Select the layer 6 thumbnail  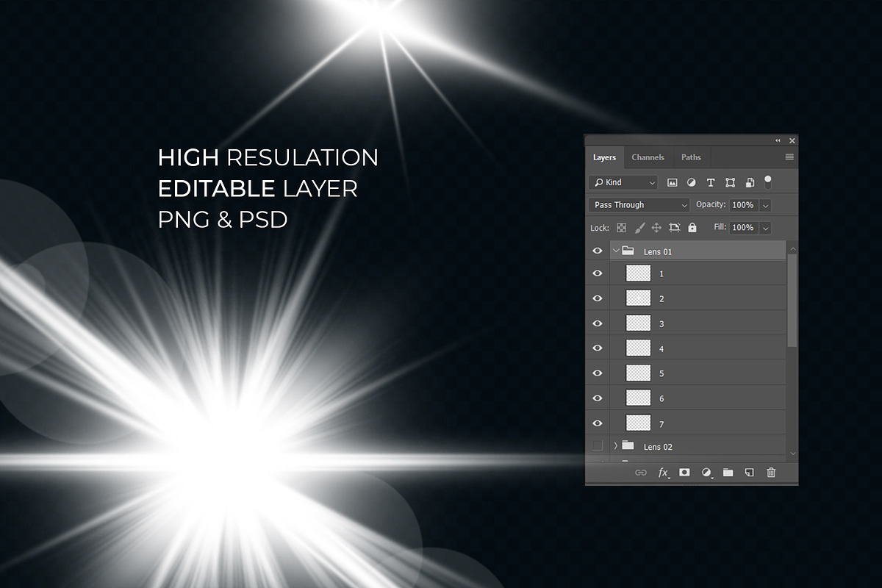pyautogui.click(x=638, y=398)
